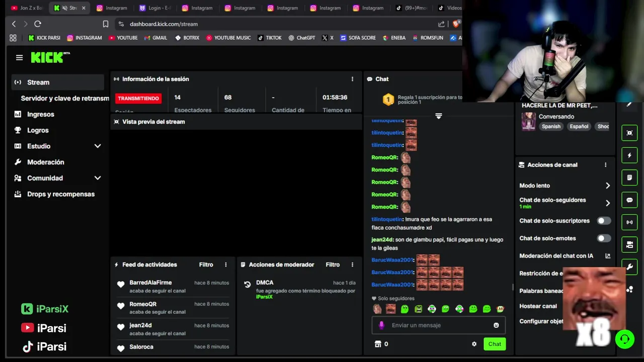This screenshot has width=644, height=362.
Task: Click the chat shop icon
Action: [x=378, y=344]
